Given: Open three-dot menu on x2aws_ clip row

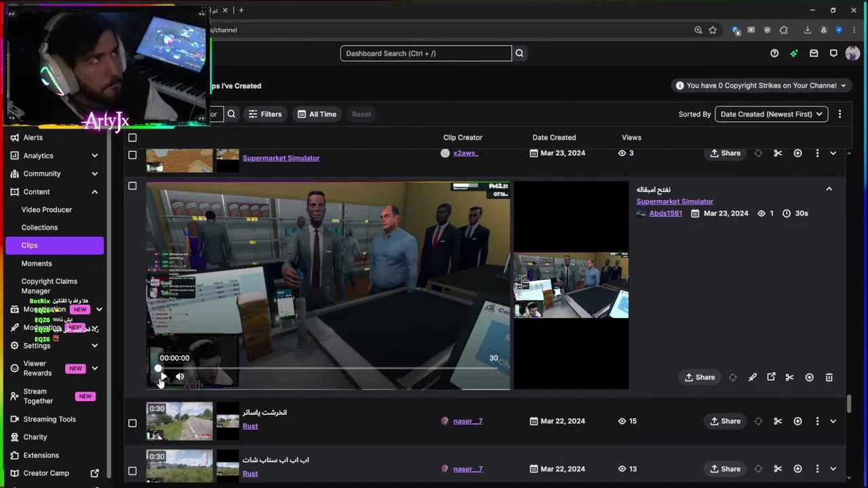Looking at the screenshot, I should click(x=817, y=153).
